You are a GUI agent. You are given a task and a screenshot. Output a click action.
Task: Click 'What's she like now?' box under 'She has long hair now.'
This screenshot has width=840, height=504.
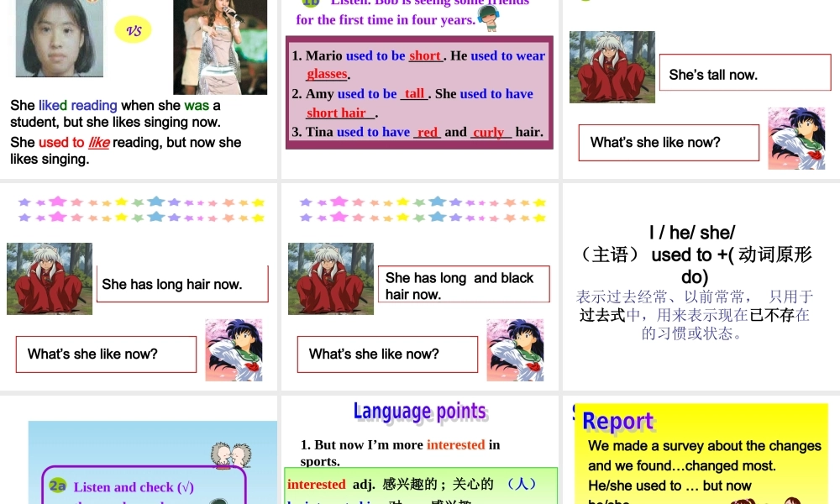tap(106, 354)
